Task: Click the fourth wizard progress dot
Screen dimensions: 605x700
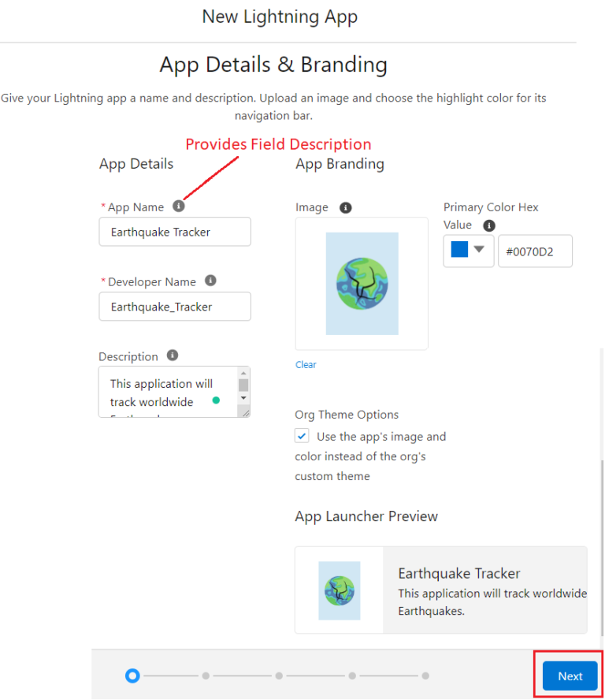Action: click(x=352, y=676)
